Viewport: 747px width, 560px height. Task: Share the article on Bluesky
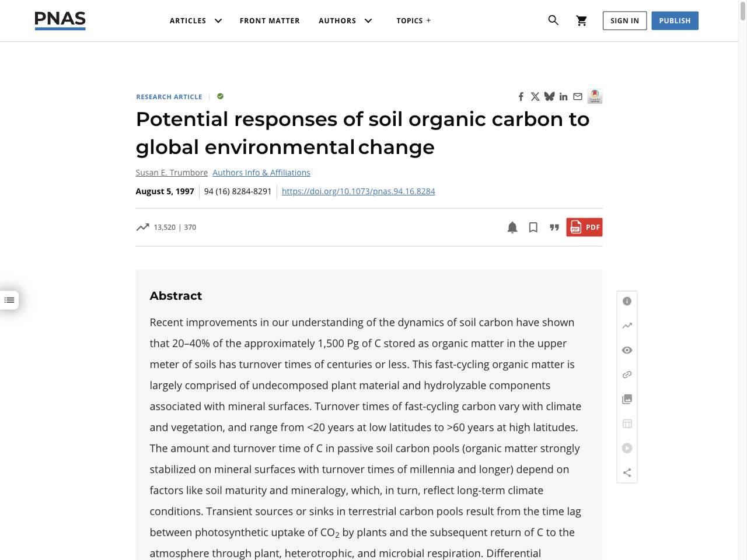(x=549, y=96)
